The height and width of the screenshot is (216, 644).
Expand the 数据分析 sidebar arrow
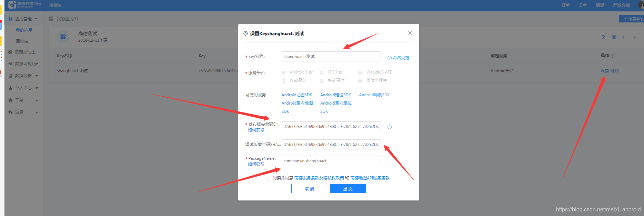[37, 76]
